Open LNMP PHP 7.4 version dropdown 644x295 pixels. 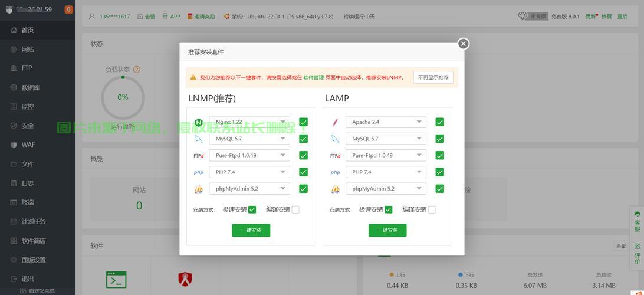point(249,172)
